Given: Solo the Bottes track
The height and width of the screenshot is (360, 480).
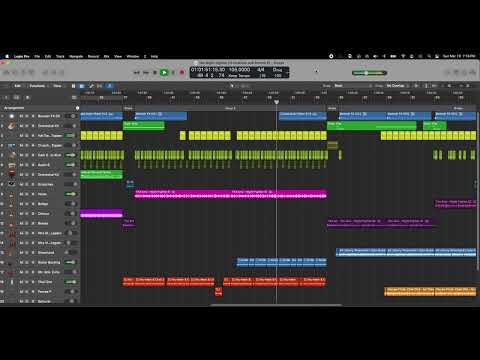Looking at the screenshot, I should coord(27,204).
